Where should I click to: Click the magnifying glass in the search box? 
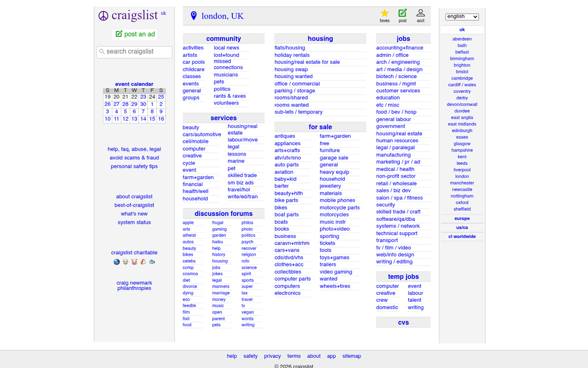101,52
